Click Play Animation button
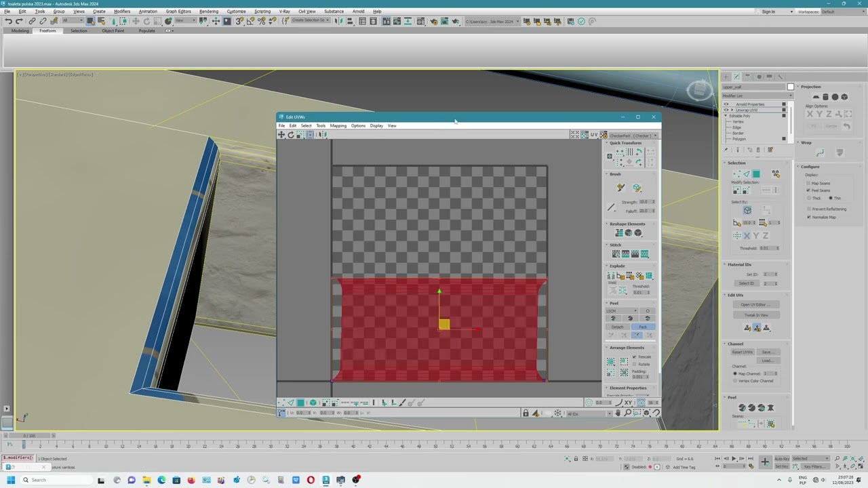Screen dimensions: 868x488 tap(734, 459)
